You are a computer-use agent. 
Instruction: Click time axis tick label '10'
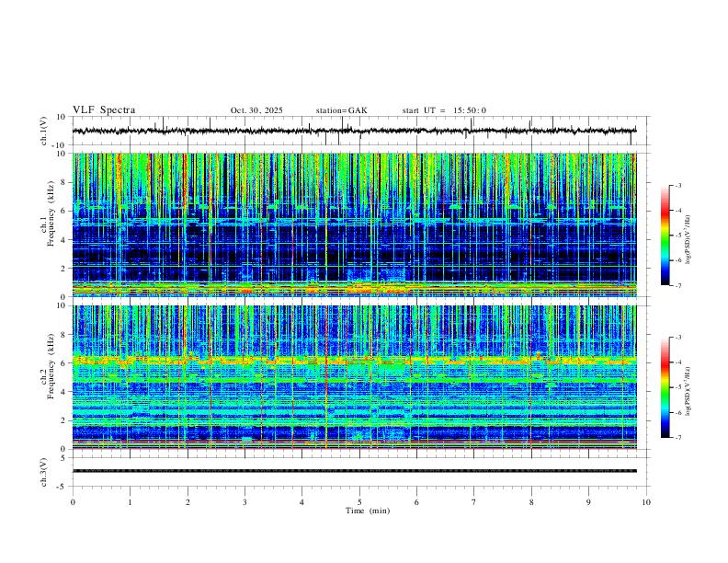[x=646, y=502]
